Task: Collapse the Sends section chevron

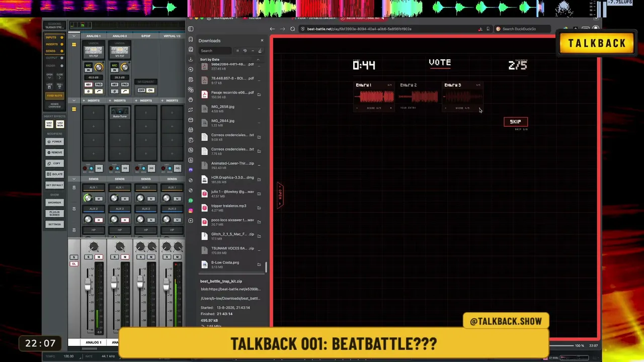Action: 74,179
